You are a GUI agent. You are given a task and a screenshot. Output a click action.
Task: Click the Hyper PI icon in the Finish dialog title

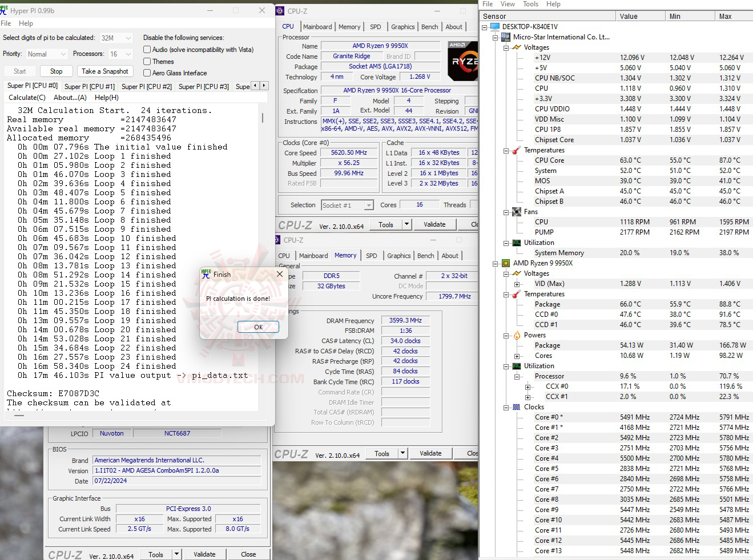pos(206,275)
